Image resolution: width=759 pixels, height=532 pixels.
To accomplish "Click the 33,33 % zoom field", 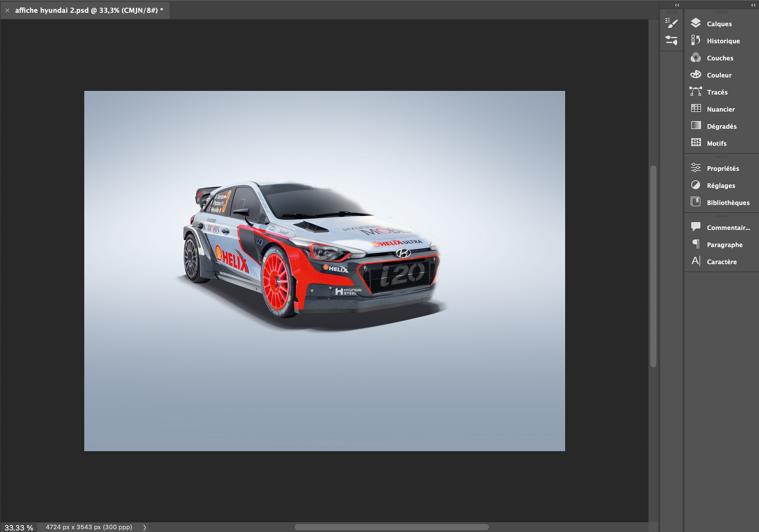I will click(x=19, y=528).
